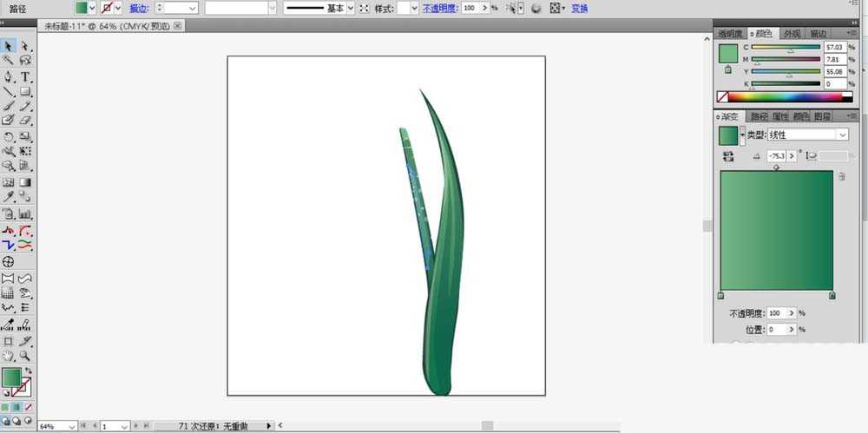Click the 不透明度 link in control bar
This screenshot has height=433, width=868.
coord(440,9)
